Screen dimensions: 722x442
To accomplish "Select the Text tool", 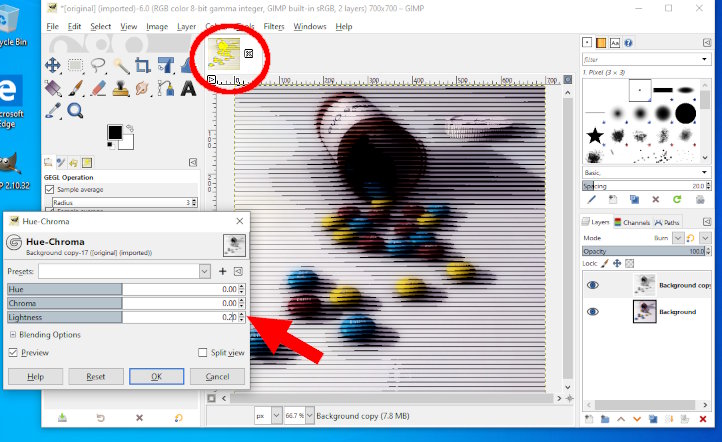I will pyautogui.click(x=188, y=88).
